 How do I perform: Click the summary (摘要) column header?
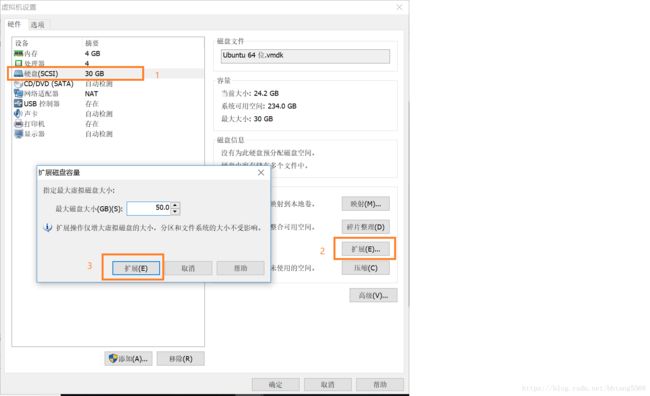click(92, 43)
